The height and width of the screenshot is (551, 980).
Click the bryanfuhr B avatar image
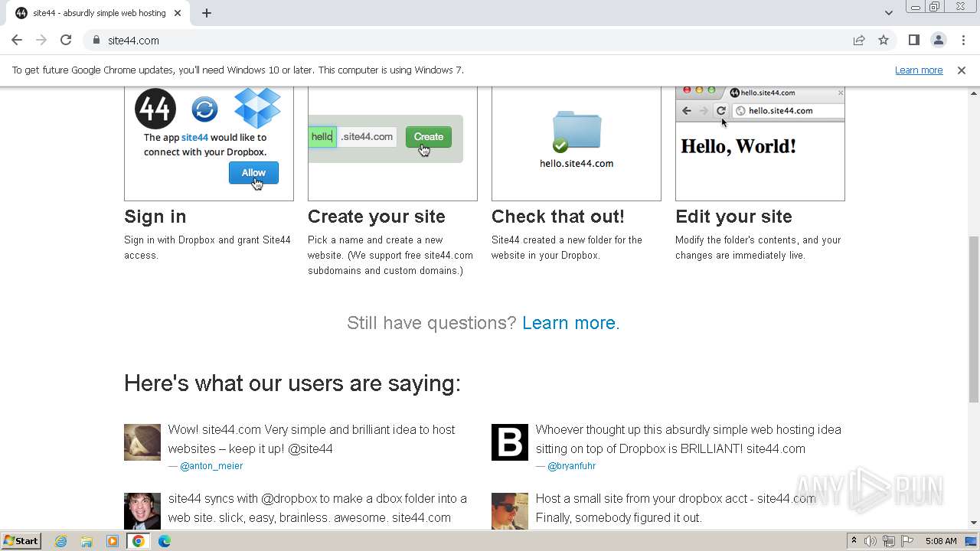click(x=510, y=442)
